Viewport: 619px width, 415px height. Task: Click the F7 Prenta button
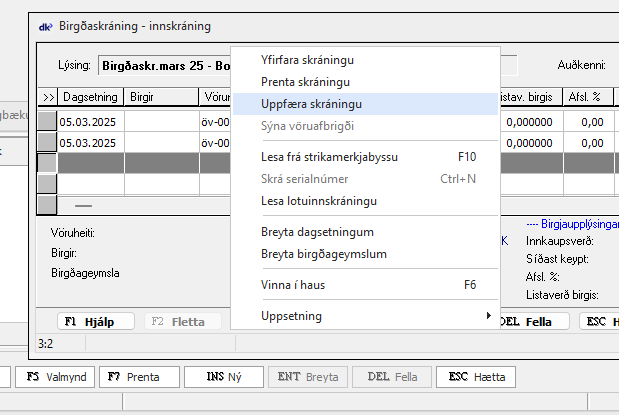tap(140, 378)
